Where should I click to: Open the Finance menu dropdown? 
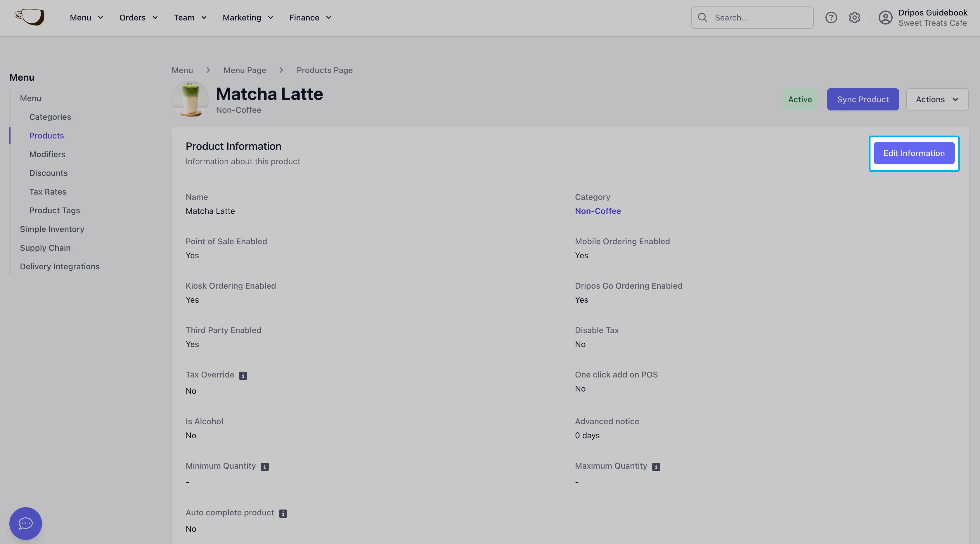[x=310, y=18]
